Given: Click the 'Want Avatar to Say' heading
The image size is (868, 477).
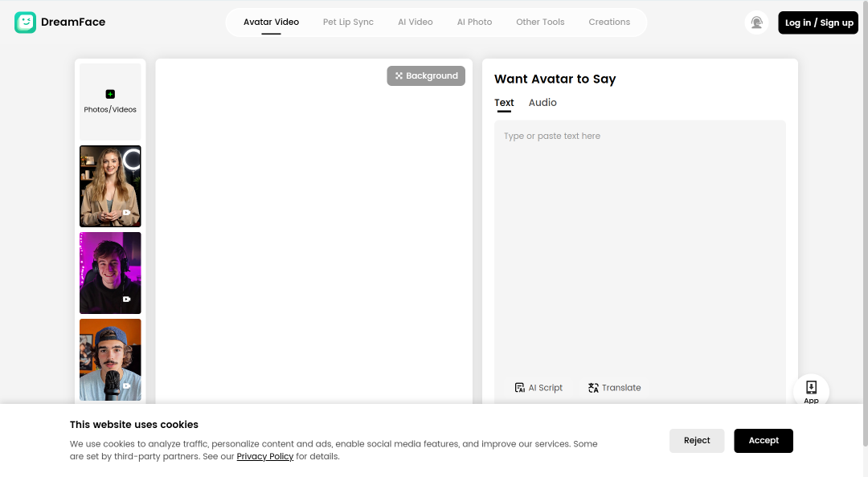Looking at the screenshot, I should tap(555, 79).
